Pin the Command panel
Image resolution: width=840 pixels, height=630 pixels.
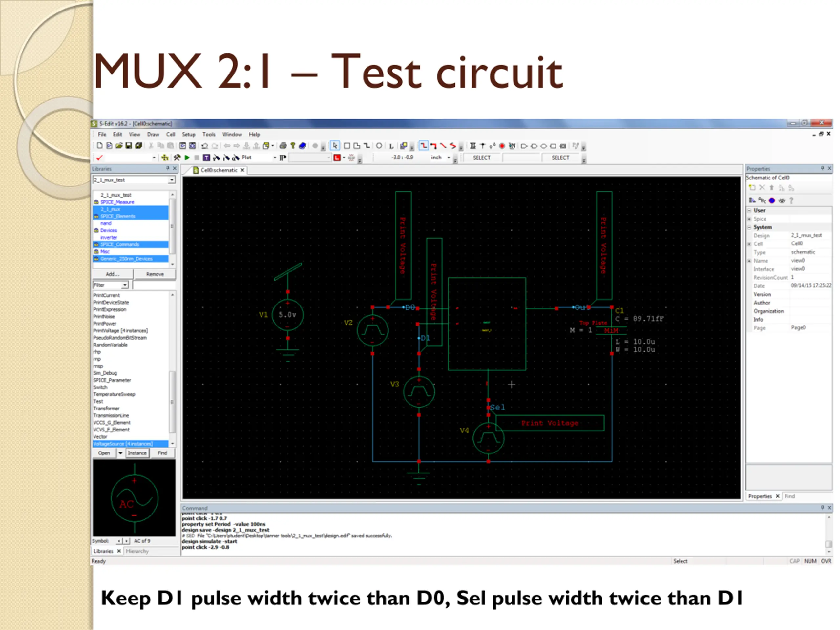pyautogui.click(x=823, y=508)
